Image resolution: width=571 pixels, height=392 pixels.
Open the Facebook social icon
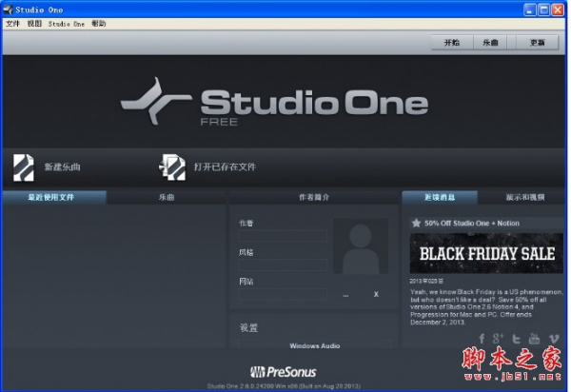click(x=482, y=339)
